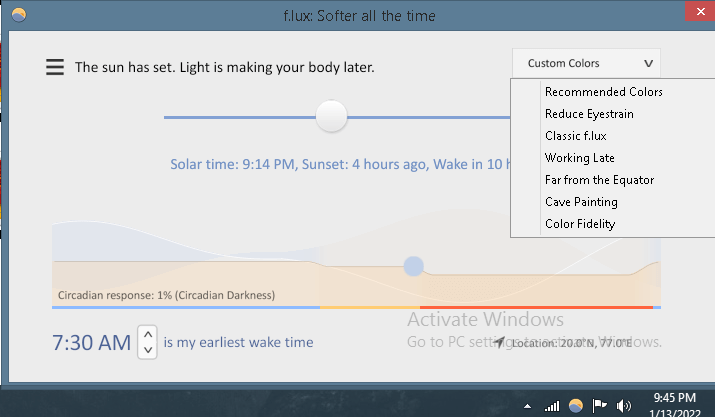Show hidden tray icons arrow

(x=528, y=406)
